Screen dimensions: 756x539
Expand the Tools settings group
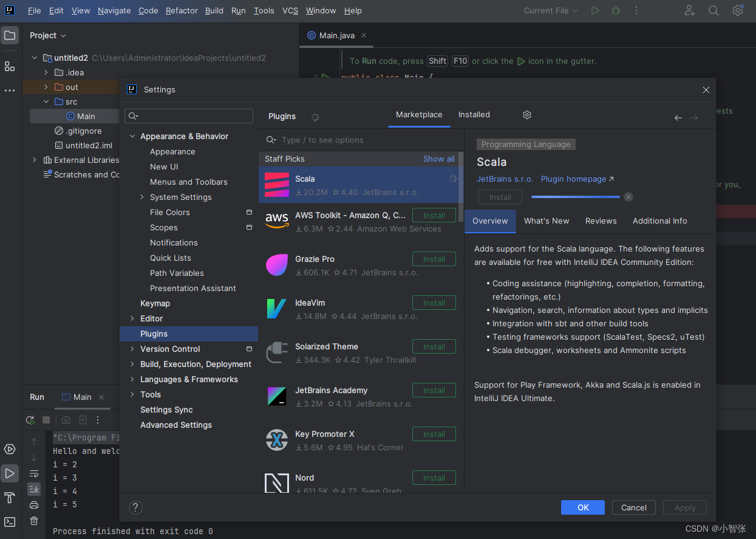[132, 394]
